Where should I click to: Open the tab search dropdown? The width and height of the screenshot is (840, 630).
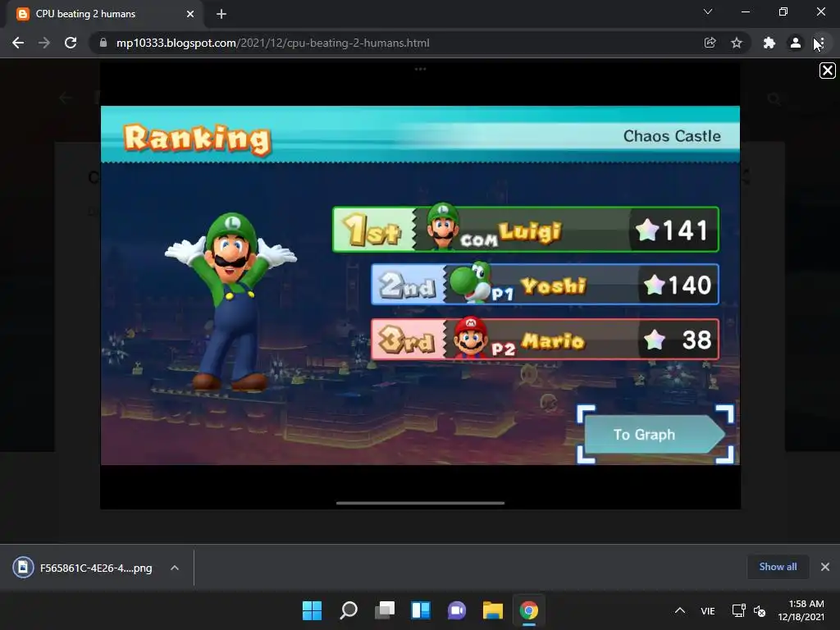(x=708, y=11)
